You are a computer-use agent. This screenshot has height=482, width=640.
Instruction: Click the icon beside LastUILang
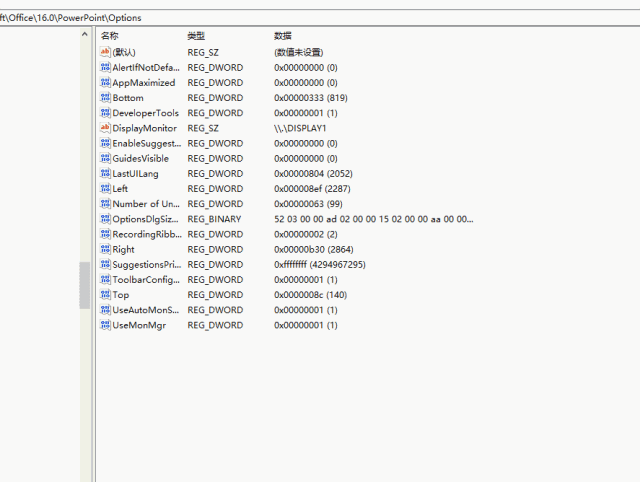pyautogui.click(x=105, y=173)
